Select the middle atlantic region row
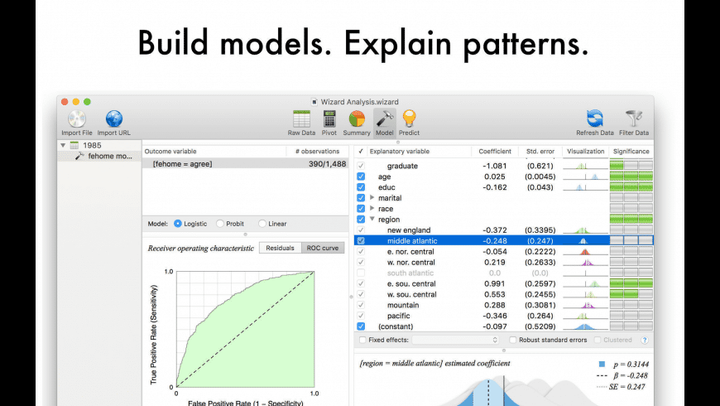The width and height of the screenshot is (720, 406). pyautogui.click(x=504, y=241)
